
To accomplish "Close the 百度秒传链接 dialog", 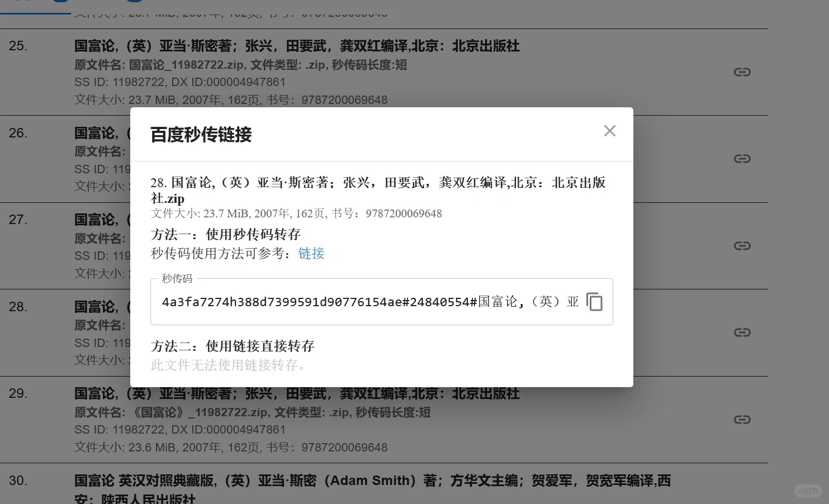I will (x=609, y=131).
